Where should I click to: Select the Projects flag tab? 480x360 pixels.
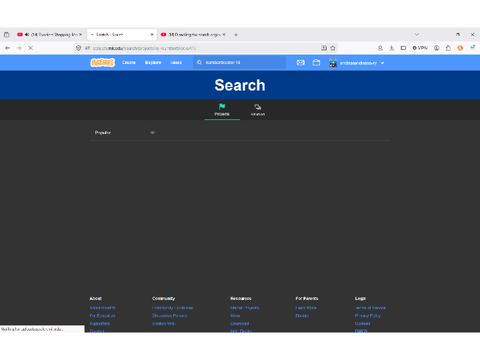click(222, 110)
